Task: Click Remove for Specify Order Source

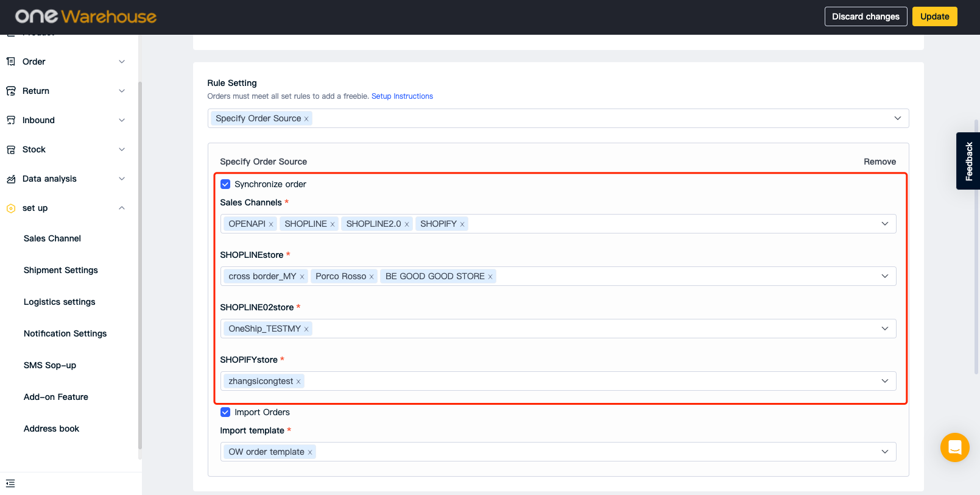Action: [880, 162]
